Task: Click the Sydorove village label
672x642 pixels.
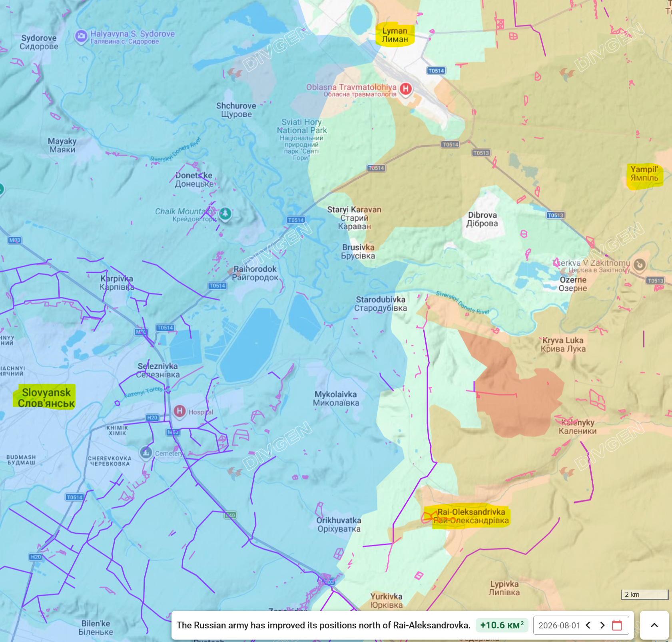Action: coord(39,42)
